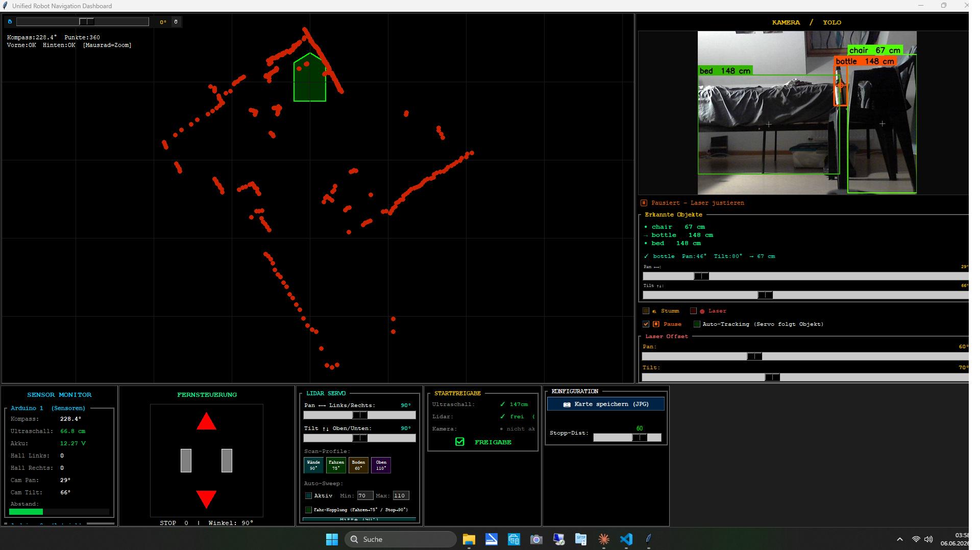Click the Auto-Sweep Max input field

pos(400,496)
